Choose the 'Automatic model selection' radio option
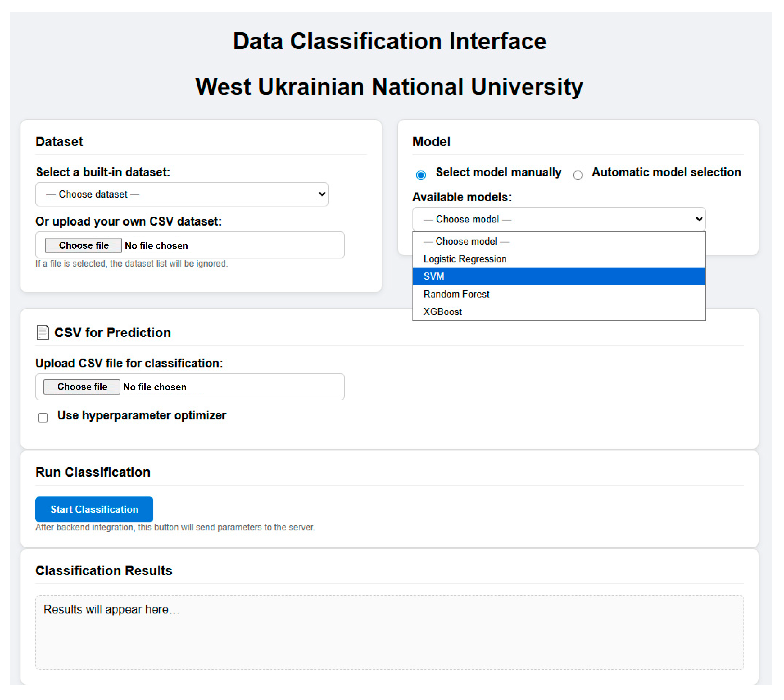The image size is (784, 700). [x=578, y=175]
